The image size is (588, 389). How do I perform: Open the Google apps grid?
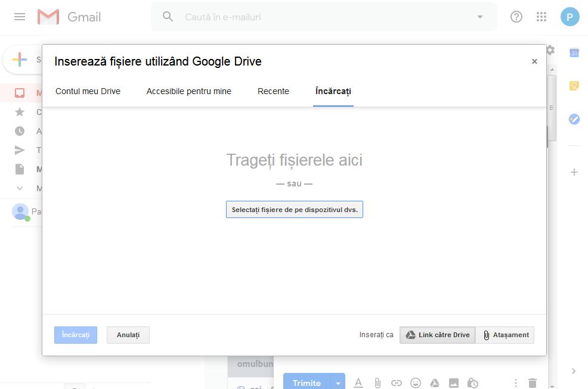(541, 17)
